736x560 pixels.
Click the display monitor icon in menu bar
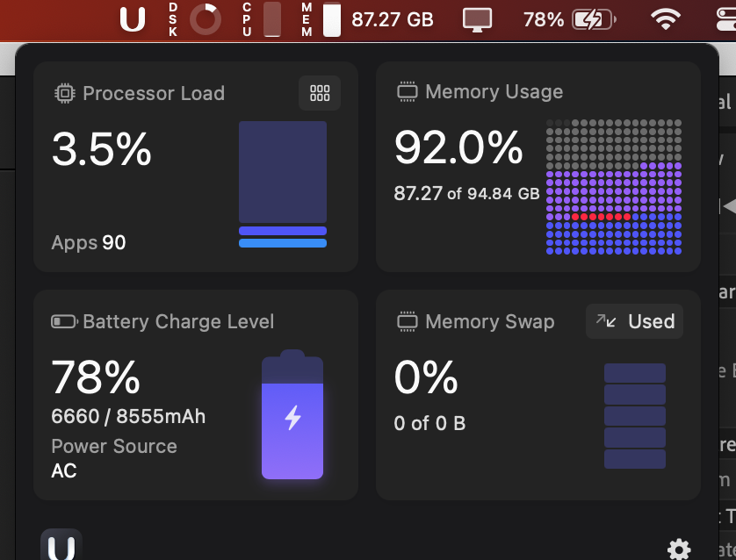point(477,18)
